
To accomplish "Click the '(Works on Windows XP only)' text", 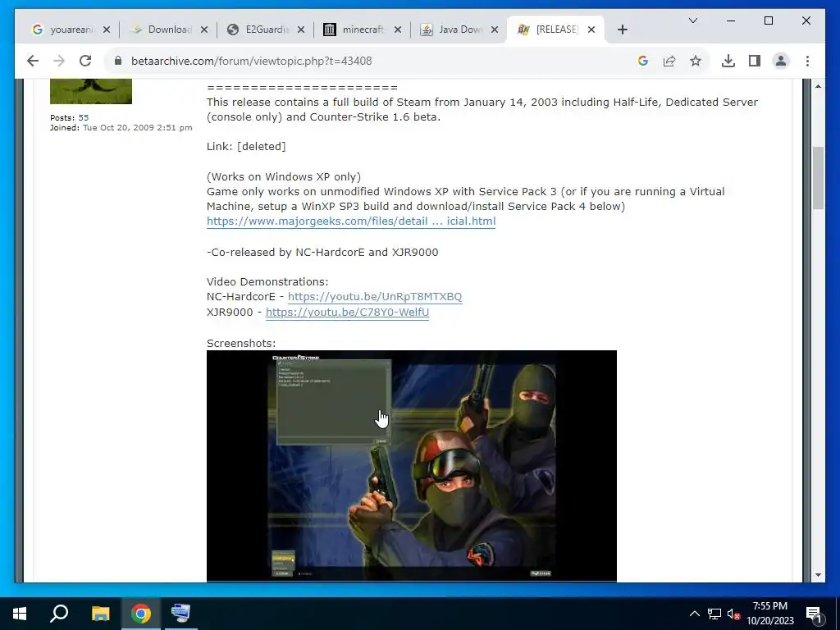I will (284, 177).
